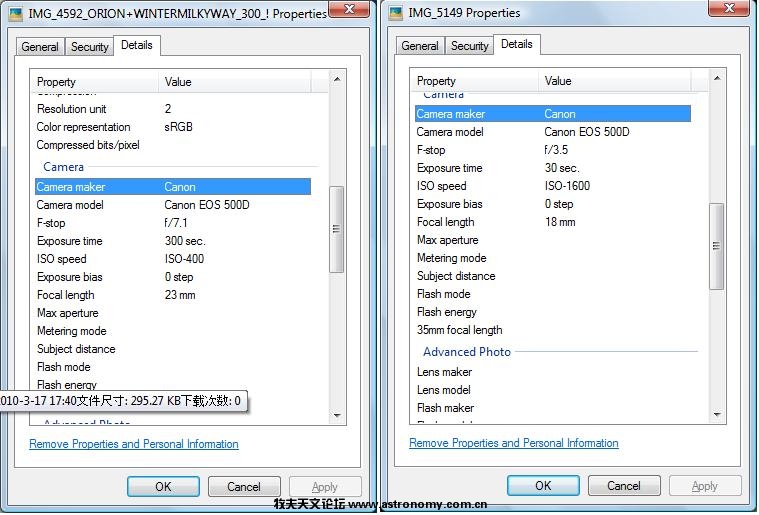759x515 pixels.
Task: Click Remove Properties link in left dialog
Action: point(134,444)
